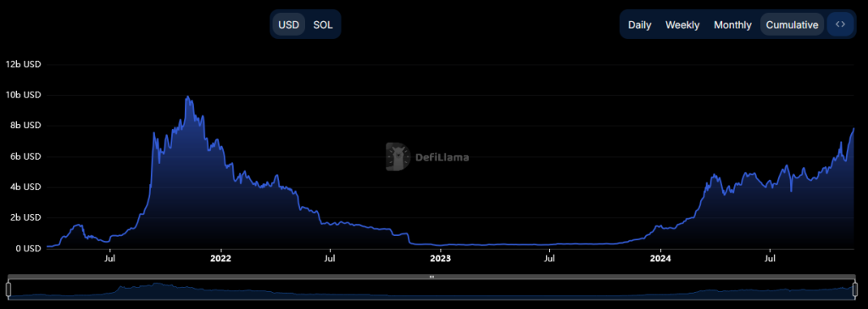Image resolution: width=868 pixels, height=309 pixels.
Task: Click the center grip atop the range bar
Action: tap(431, 276)
